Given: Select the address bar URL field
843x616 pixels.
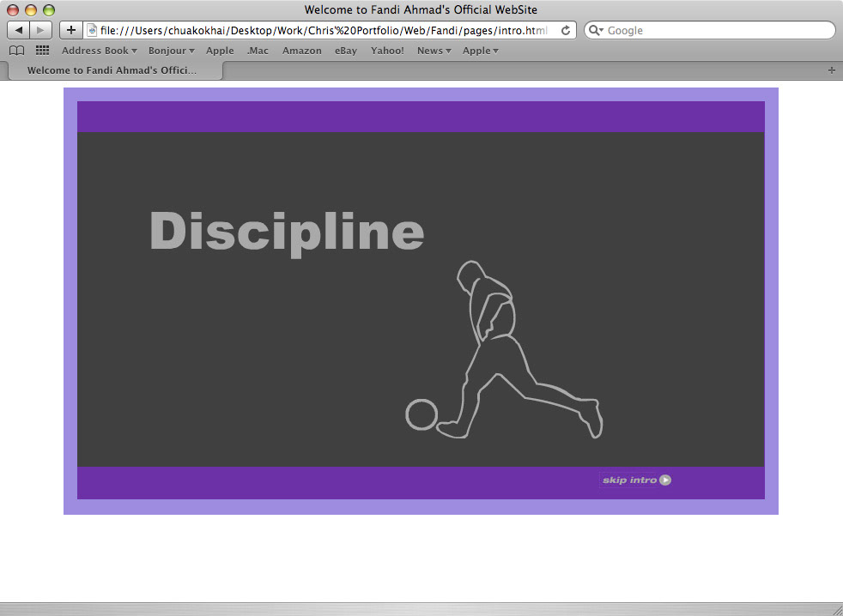Looking at the screenshot, I should click(x=329, y=31).
